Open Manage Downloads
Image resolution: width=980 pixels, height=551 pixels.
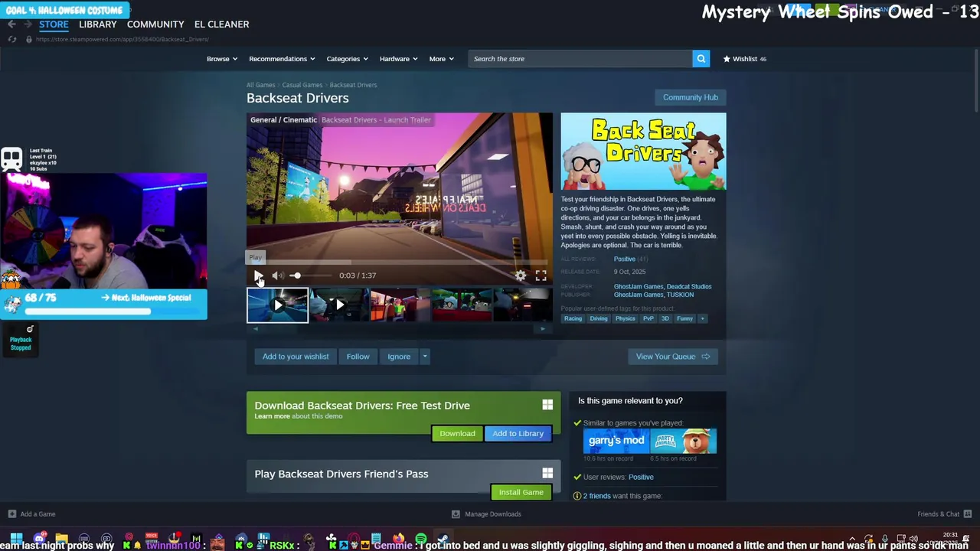485,514
